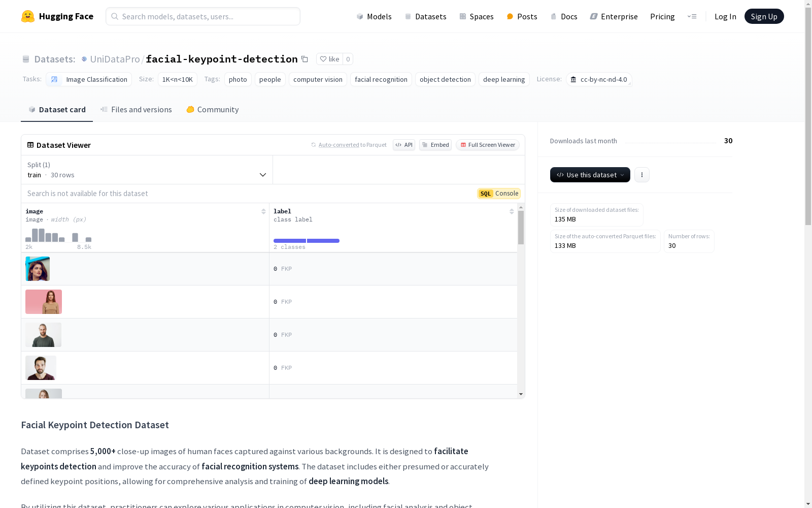Open Enterprise in the top navigation

tap(614, 16)
